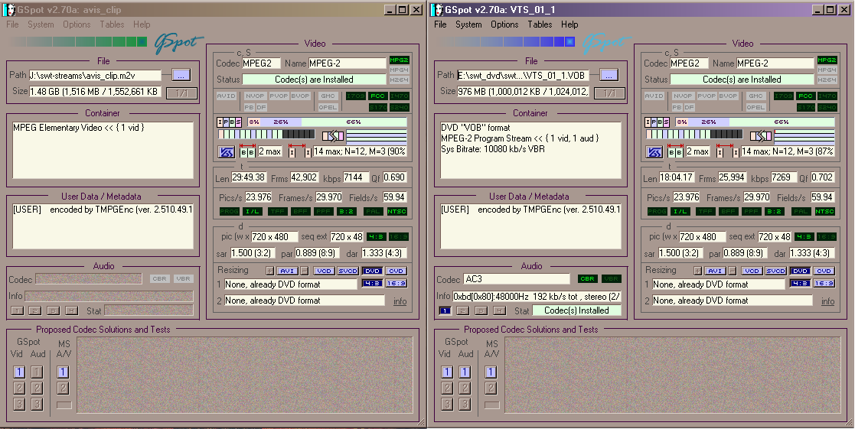Screen dimensions: 868x429
Task: Select AVI resize mode in avis_clip window
Action: [287, 271]
